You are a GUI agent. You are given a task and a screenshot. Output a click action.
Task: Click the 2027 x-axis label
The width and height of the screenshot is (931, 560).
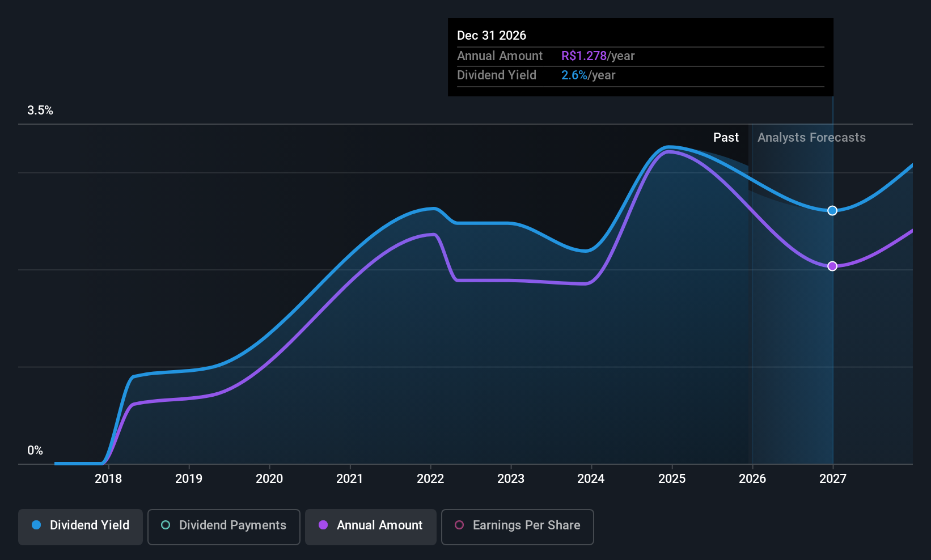click(x=833, y=479)
